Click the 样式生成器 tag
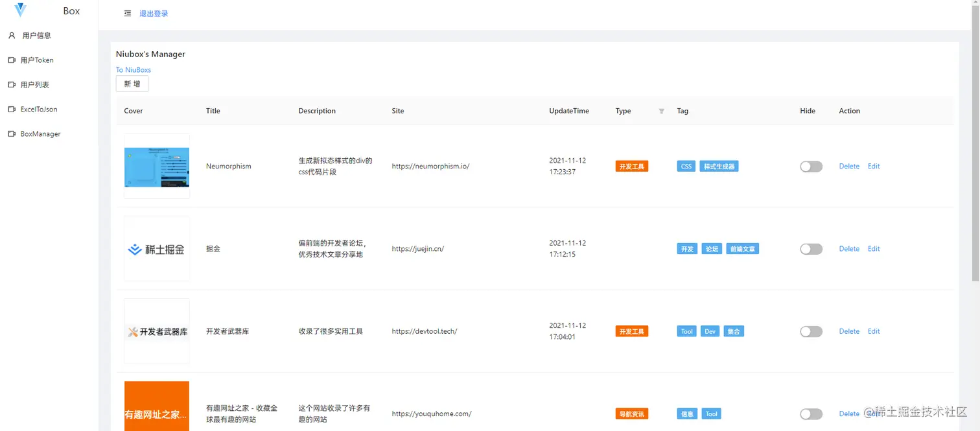The width and height of the screenshot is (980, 431). pos(719,167)
